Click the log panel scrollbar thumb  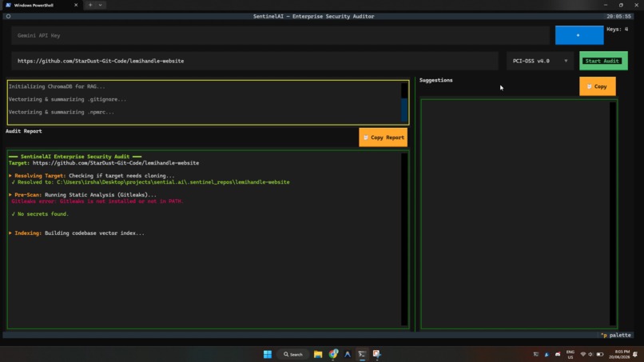pyautogui.click(x=404, y=109)
